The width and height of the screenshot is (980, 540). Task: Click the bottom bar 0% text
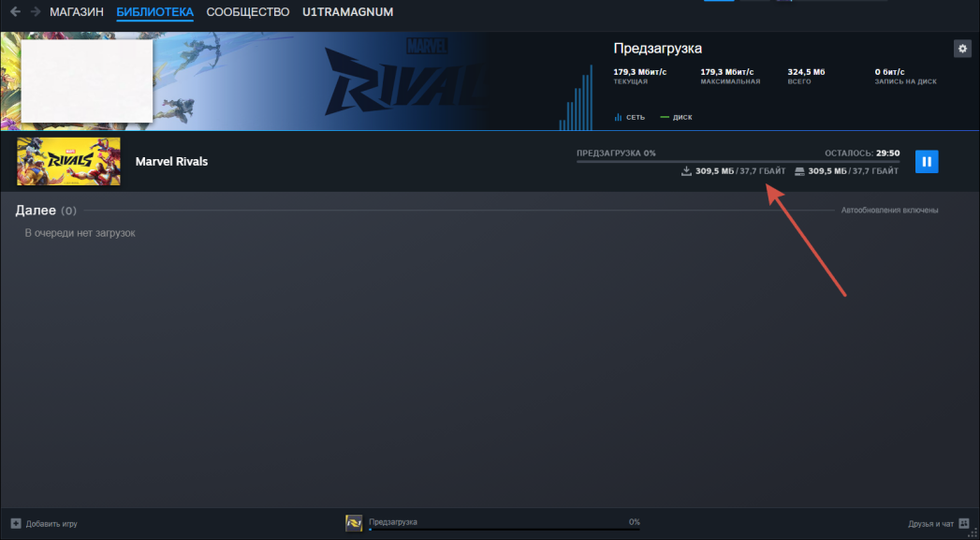point(635,522)
